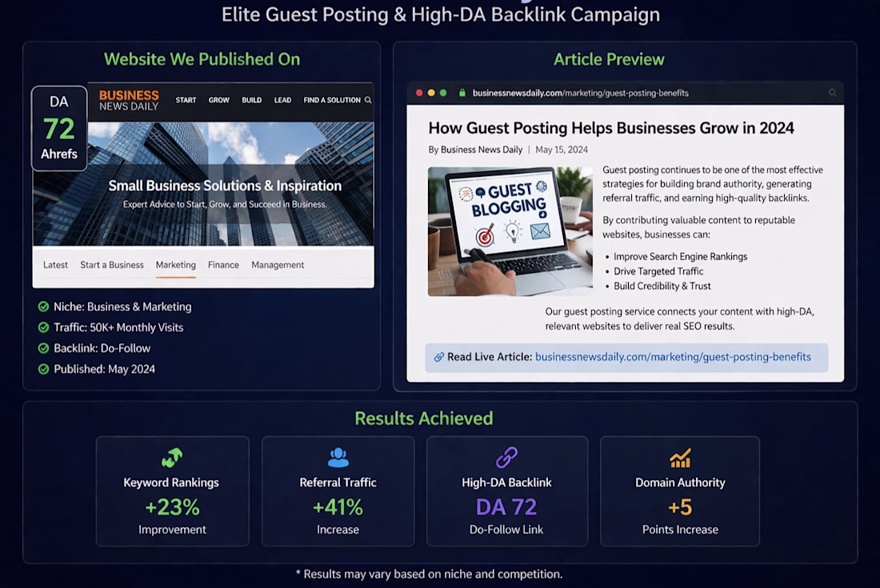Click the skyscraper hero banner image
Image resolution: width=880 pixels, height=588 pixels.
(203, 183)
